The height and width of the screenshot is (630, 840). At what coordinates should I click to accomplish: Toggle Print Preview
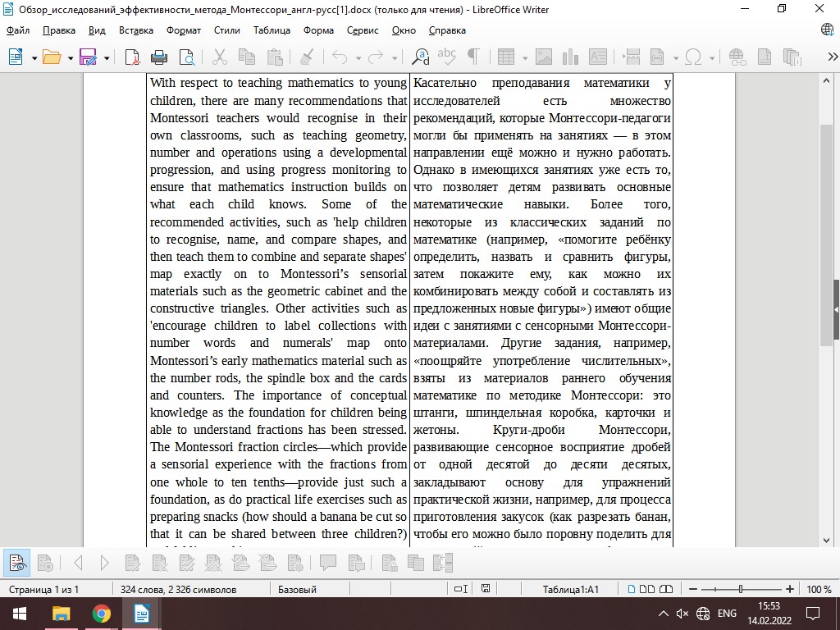click(187, 57)
